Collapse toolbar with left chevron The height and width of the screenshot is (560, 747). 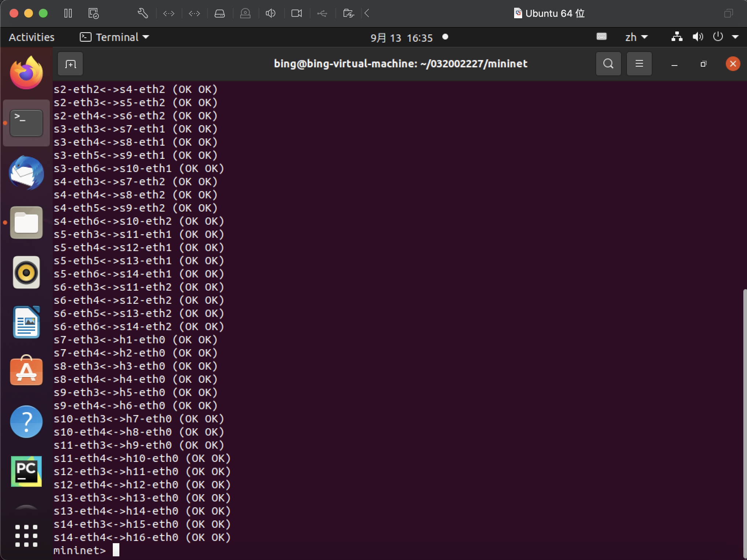(x=367, y=14)
